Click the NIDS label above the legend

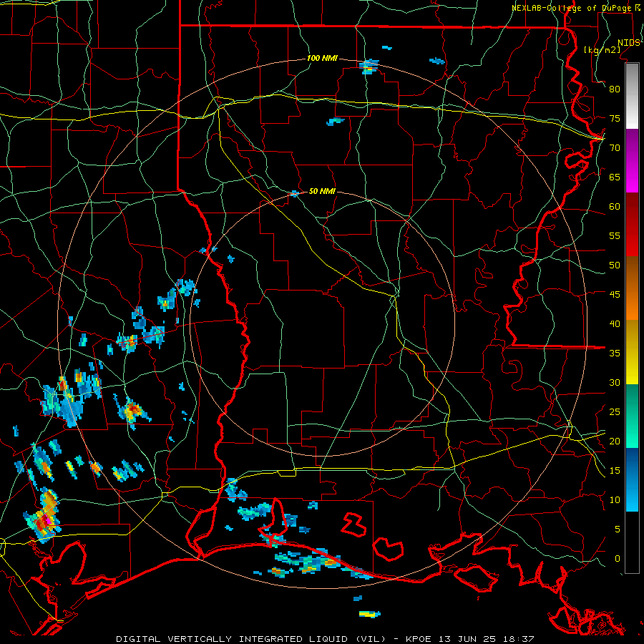[x=628, y=43]
